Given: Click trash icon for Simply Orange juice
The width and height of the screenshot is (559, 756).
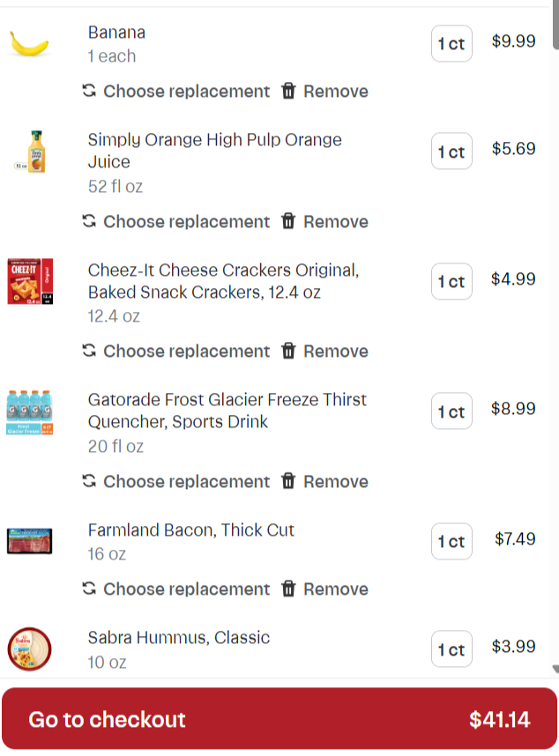Looking at the screenshot, I should click(x=288, y=221).
